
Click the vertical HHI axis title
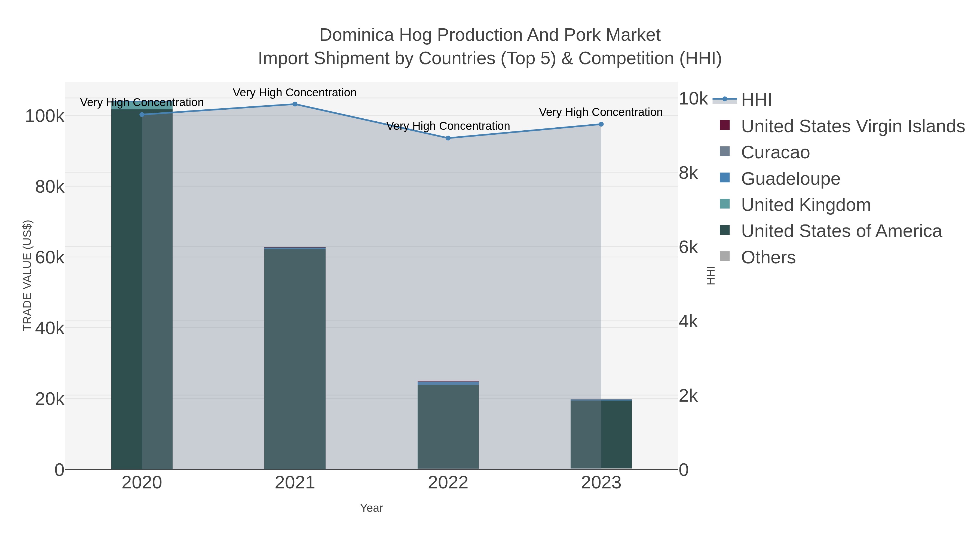pyautogui.click(x=710, y=275)
